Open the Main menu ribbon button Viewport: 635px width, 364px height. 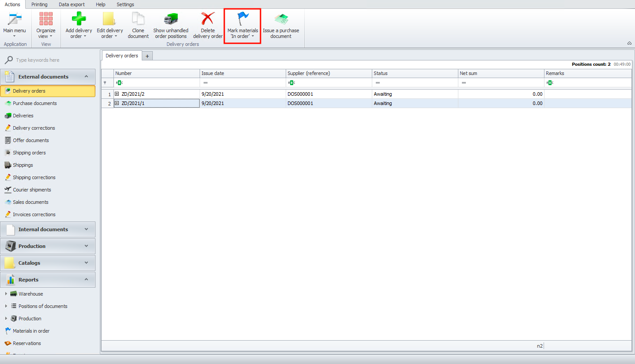point(15,25)
